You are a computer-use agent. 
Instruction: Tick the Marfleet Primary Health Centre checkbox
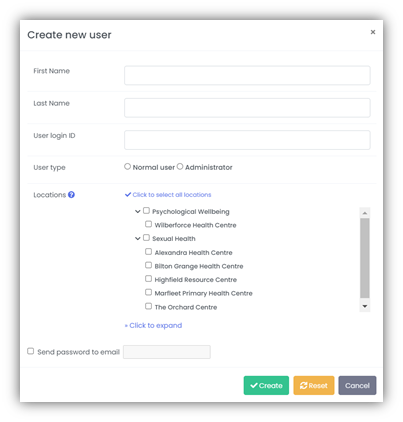[x=148, y=292]
